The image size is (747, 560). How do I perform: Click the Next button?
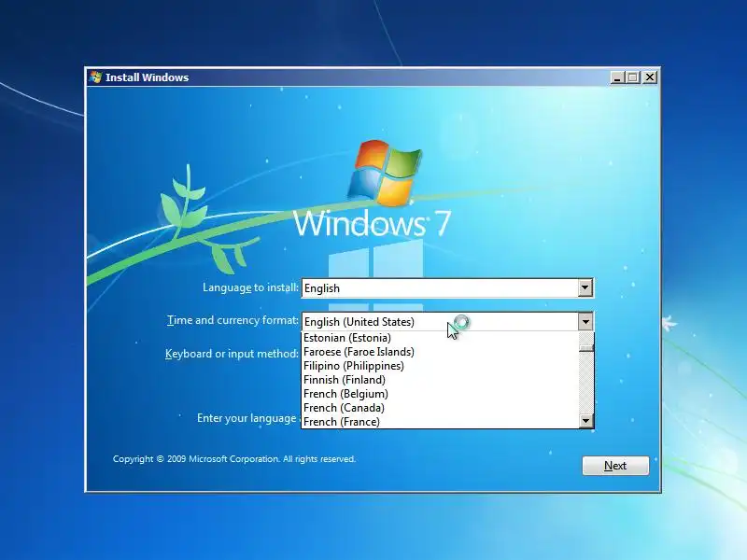[x=615, y=466]
